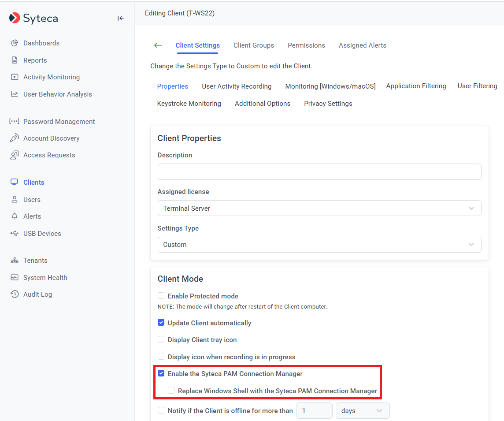This screenshot has height=421, width=504.
Task: Check Replace Windows Shell with Connection Manager
Action: point(171,391)
